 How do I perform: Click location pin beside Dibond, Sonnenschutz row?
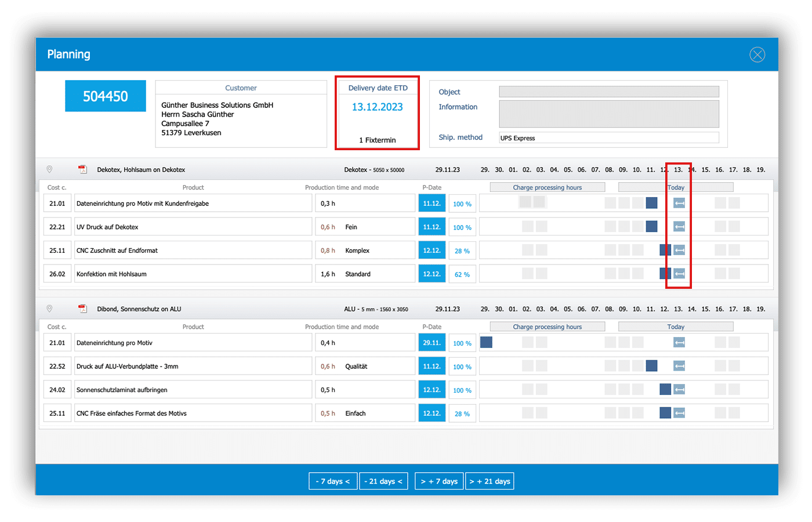(49, 309)
